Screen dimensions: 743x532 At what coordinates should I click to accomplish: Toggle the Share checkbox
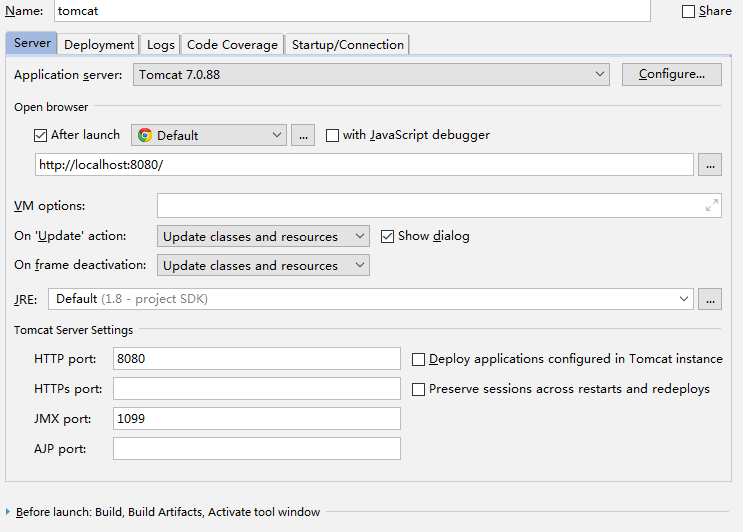pyautogui.click(x=688, y=11)
